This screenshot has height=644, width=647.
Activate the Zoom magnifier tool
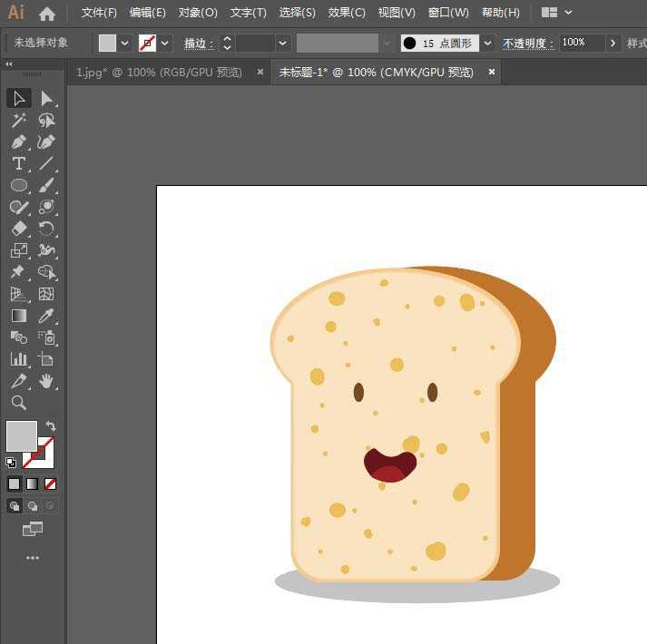pos(18,403)
